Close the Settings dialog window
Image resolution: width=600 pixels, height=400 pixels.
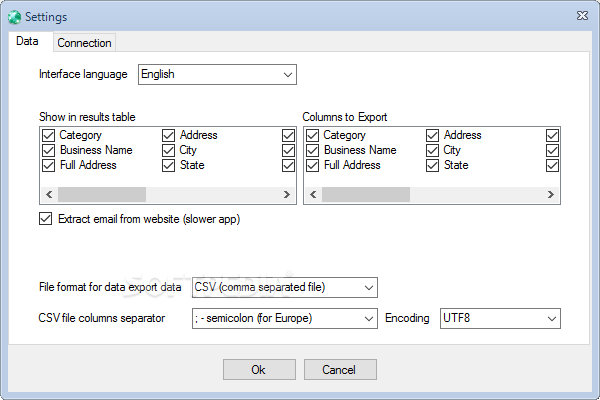tap(582, 16)
